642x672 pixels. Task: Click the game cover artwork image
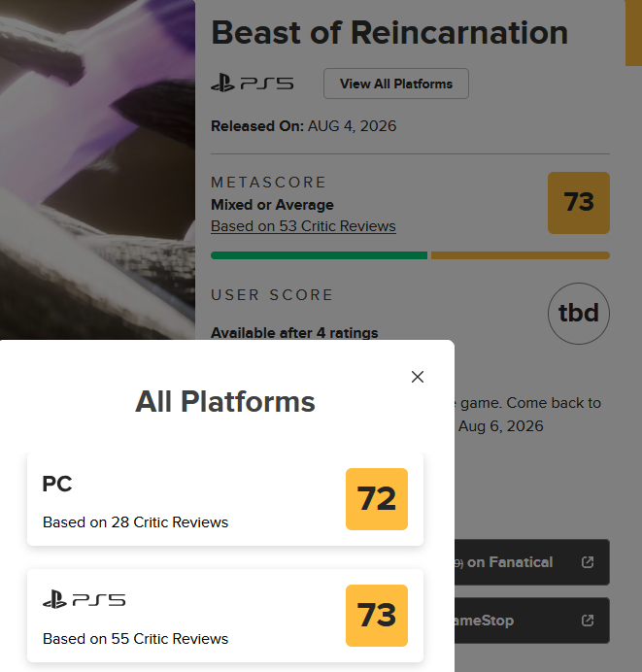point(97,170)
